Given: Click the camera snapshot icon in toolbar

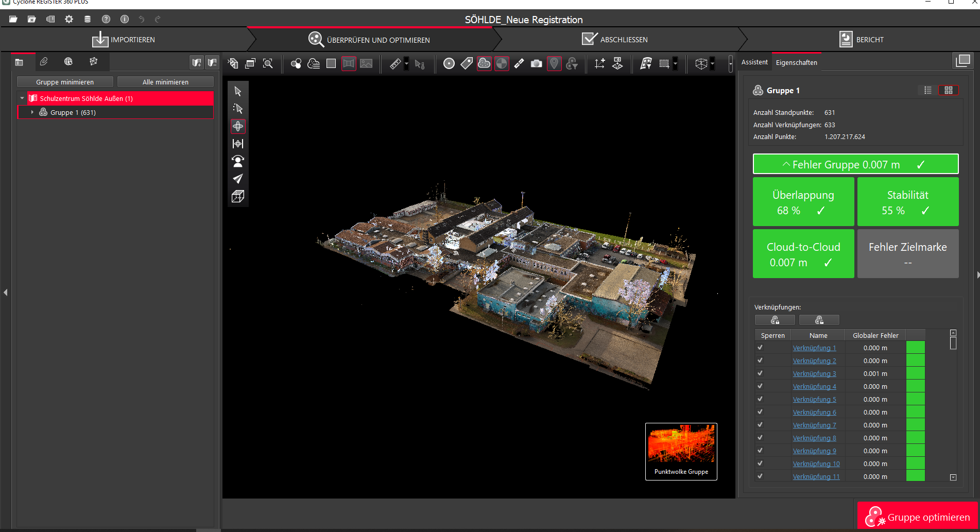Looking at the screenshot, I should [536, 63].
